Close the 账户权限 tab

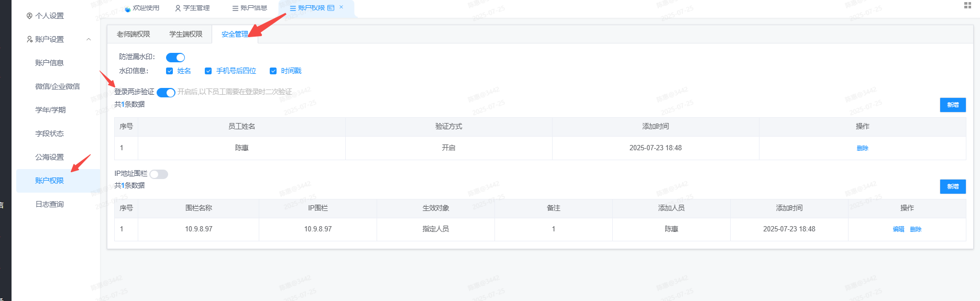coord(342,7)
